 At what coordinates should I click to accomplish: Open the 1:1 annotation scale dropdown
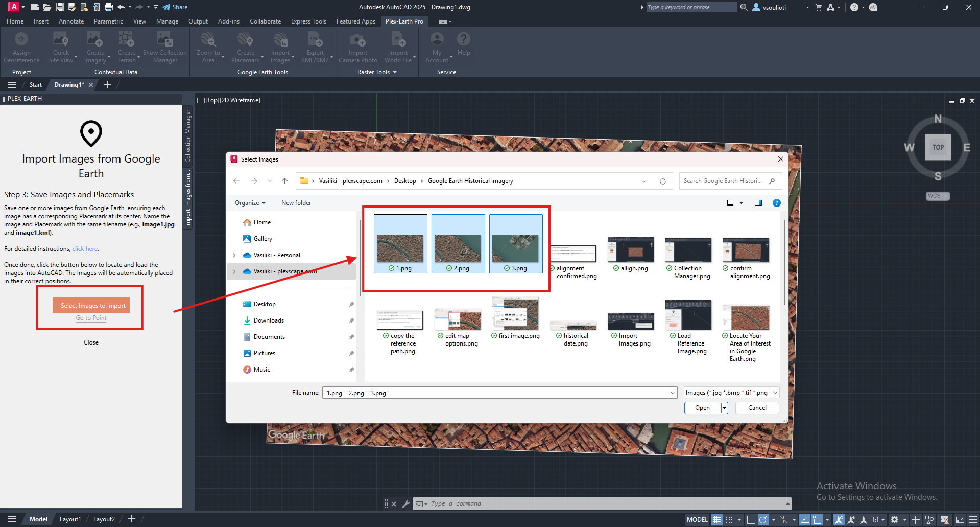878,520
